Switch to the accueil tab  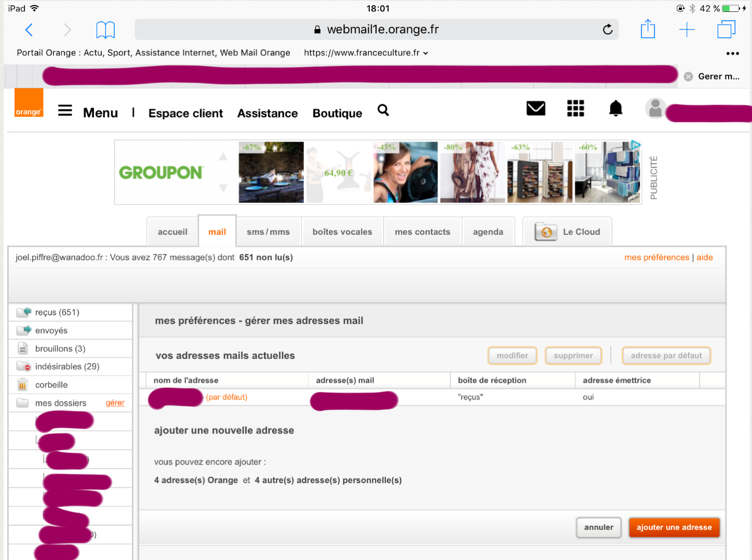(173, 232)
